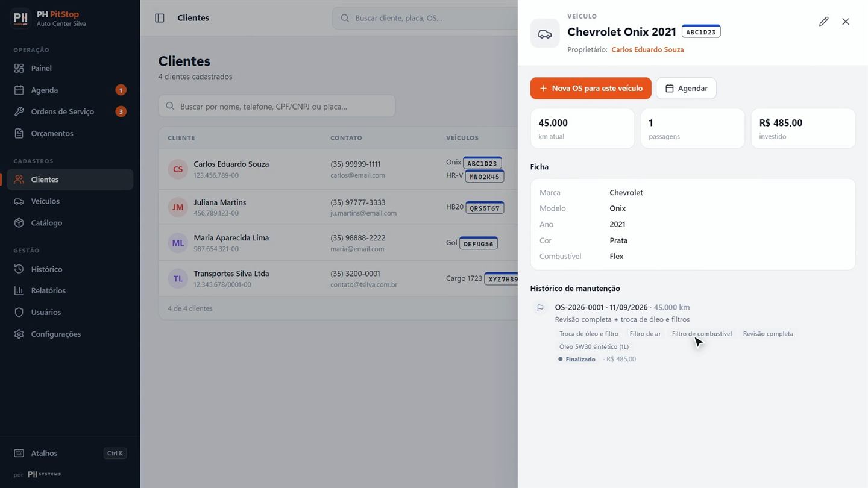Click the Óleo 5W30 sintético (1L) tag
The image size is (868, 488).
tap(594, 346)
